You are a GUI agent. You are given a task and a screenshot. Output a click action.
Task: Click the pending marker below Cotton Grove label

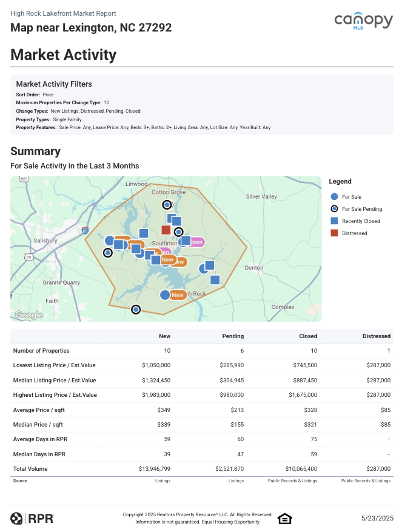[x=168, y=205]
